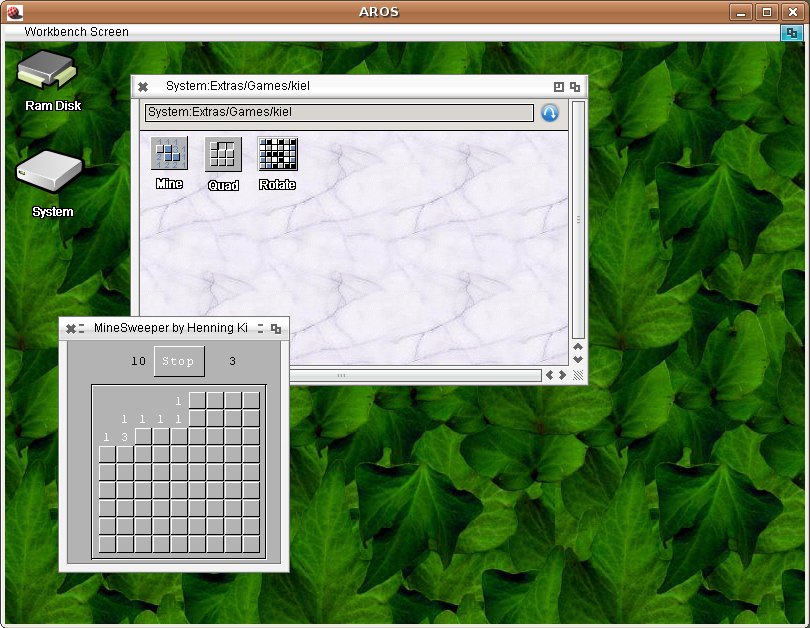Click the zoom gadget of the kiel window
The image size is (810, 628).
pos(559,87)
